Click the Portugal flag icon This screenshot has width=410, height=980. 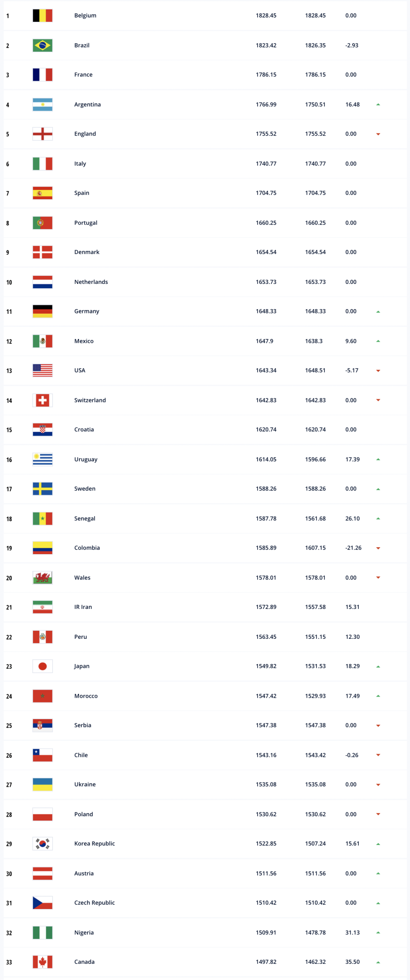pyautogui.click(x=42, y=223)
